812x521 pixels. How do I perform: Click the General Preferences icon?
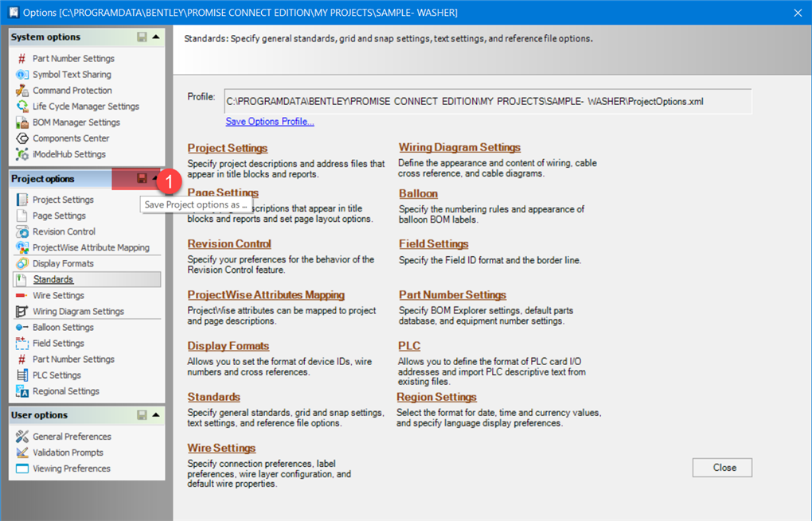21,437
